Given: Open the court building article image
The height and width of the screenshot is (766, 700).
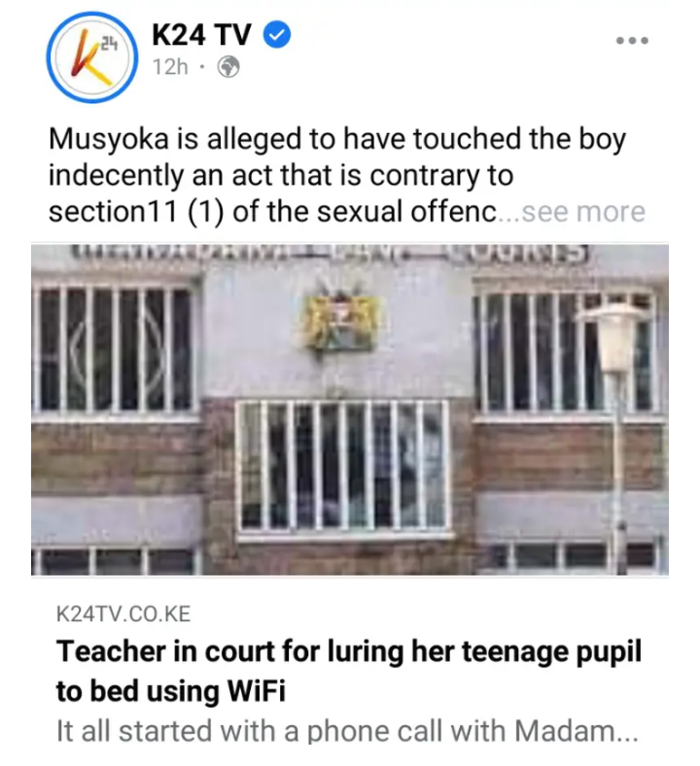Looking at the screenshot, I should click(350, 409).
